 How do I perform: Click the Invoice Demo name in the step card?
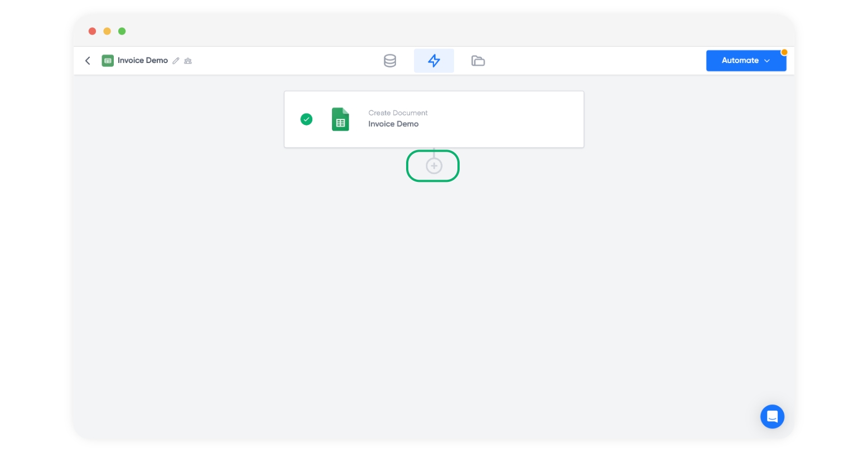(x=393, y=124)
